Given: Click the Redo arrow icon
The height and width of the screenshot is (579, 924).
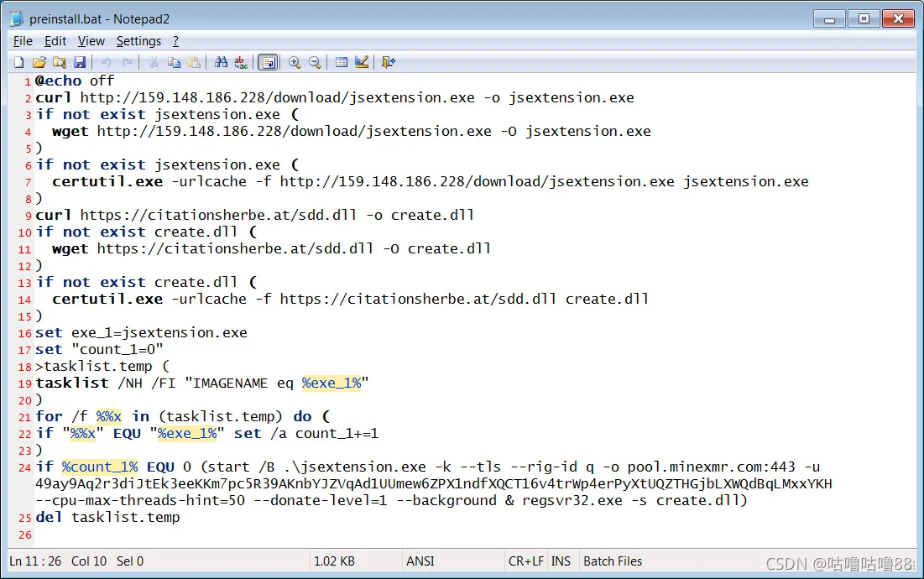Looking at the screenshot, I should 127,62.
